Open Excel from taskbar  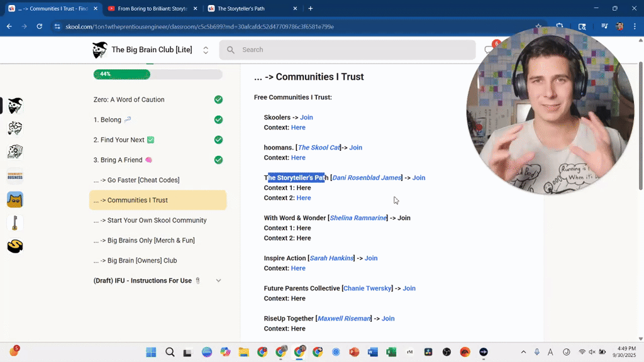tap(391, 352)
